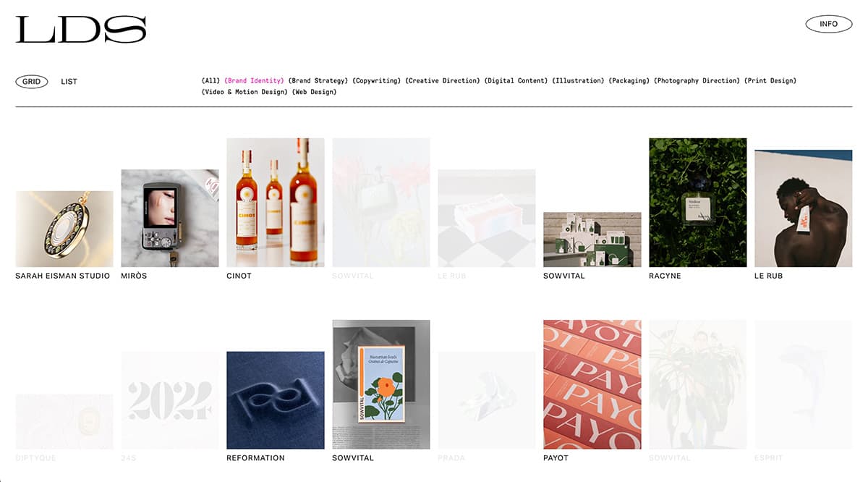
Task: Open the Sarah Eisman Studio pendant thumbnail
Action: (x=64, y=229)
